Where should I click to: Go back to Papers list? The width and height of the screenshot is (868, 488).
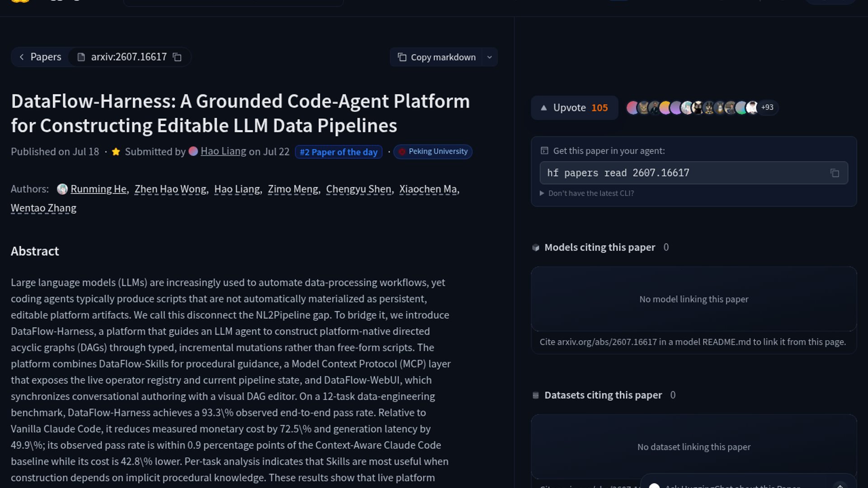(x=40, y=57)
